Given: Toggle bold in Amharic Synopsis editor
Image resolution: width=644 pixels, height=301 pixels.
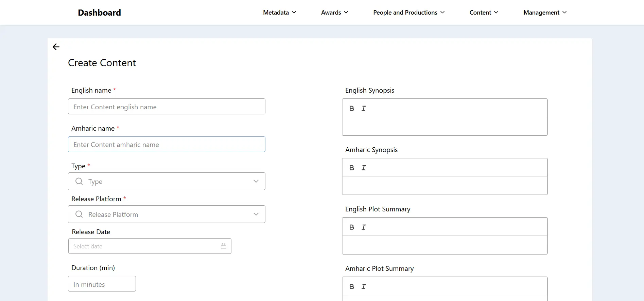Looking at the screenshot, I should (352, 168).
